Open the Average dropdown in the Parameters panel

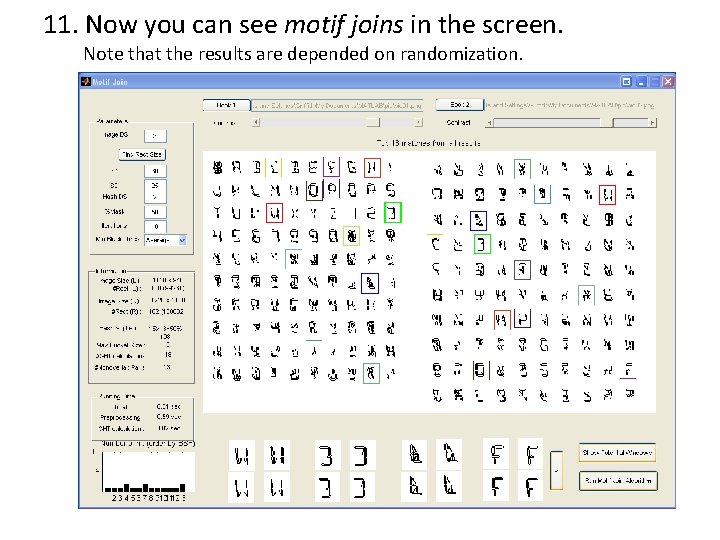[165, 240]
